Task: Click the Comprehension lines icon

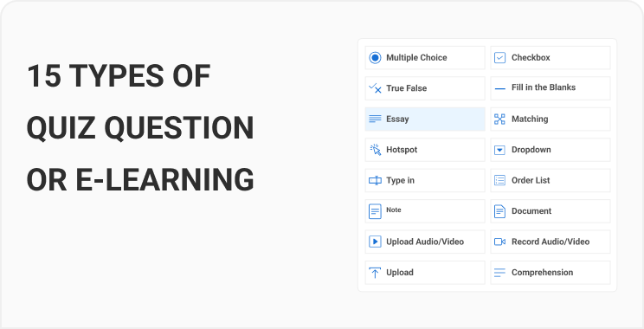Action: (x=499, y=273)
